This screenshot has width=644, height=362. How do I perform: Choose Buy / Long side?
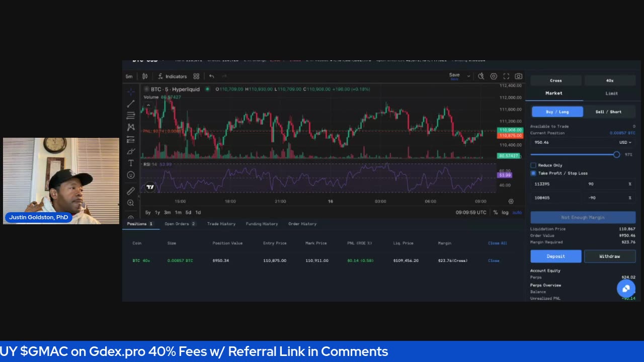click(x=557, y=112)
